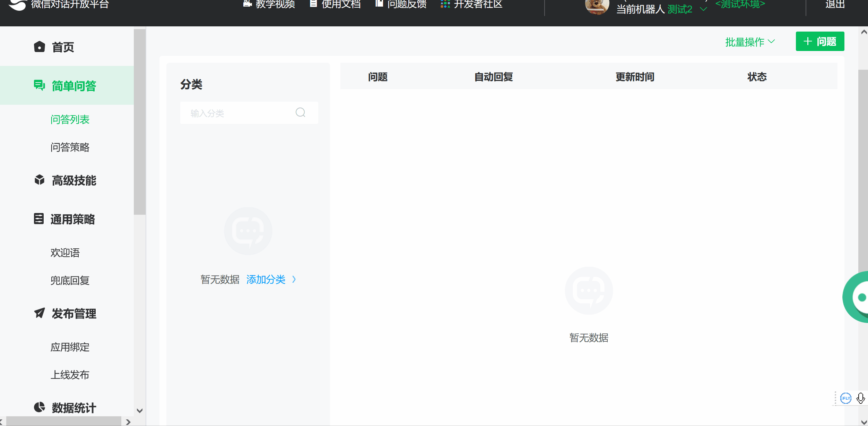
Task: Click the 添加分类 link
Action: coord(266,279)
